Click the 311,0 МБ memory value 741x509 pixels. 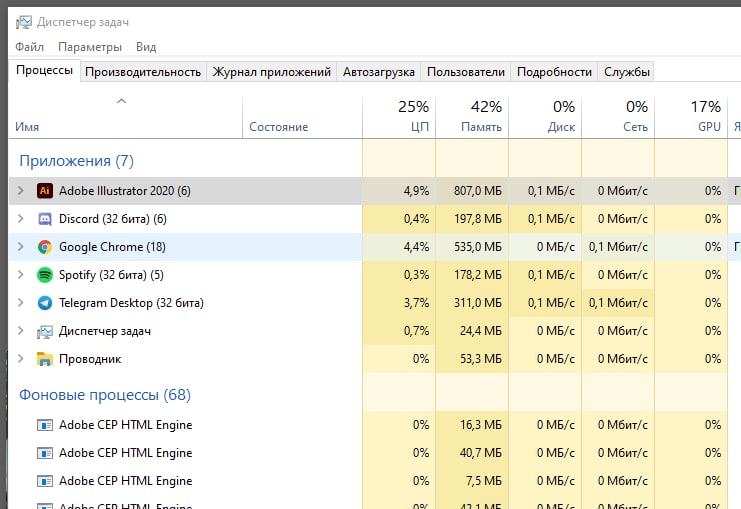click(x=478, y=303)
